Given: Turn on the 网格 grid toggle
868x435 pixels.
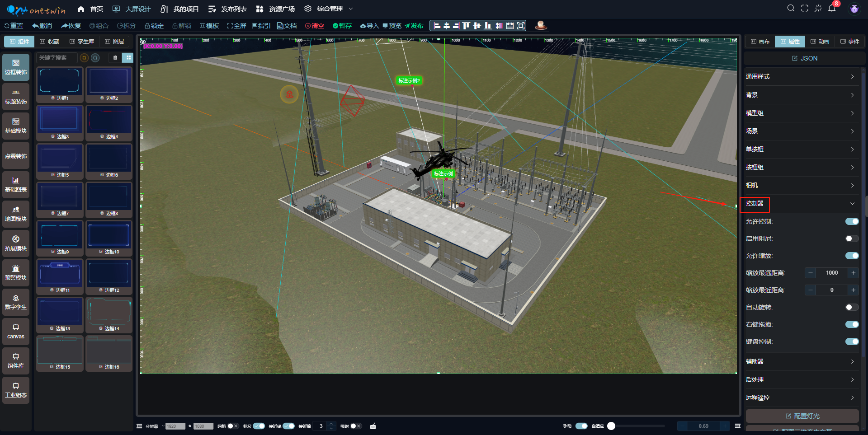Looking at the screenshot, I should (x=232, y=426).
